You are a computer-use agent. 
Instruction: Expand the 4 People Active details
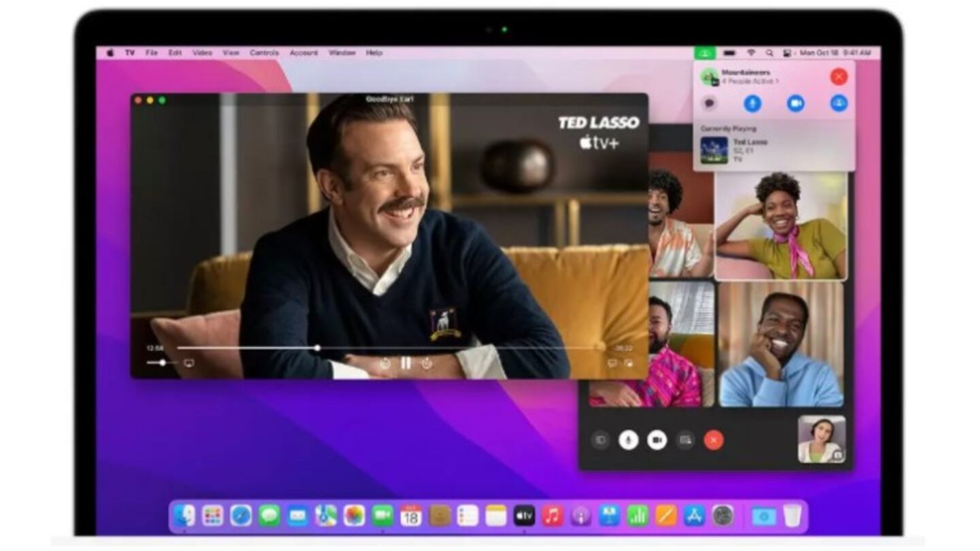[750, 82]
